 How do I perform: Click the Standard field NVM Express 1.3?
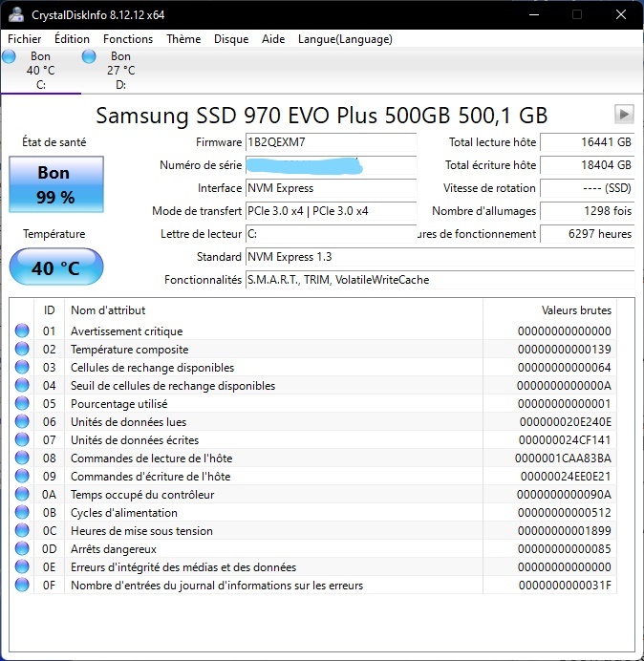440,257
